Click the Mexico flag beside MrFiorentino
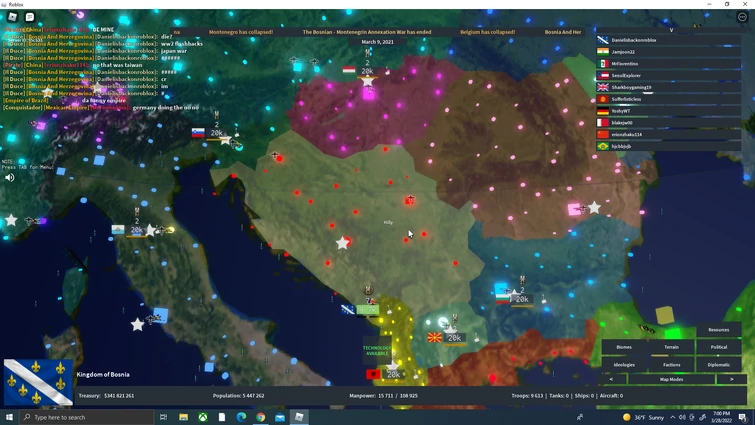 603,64
